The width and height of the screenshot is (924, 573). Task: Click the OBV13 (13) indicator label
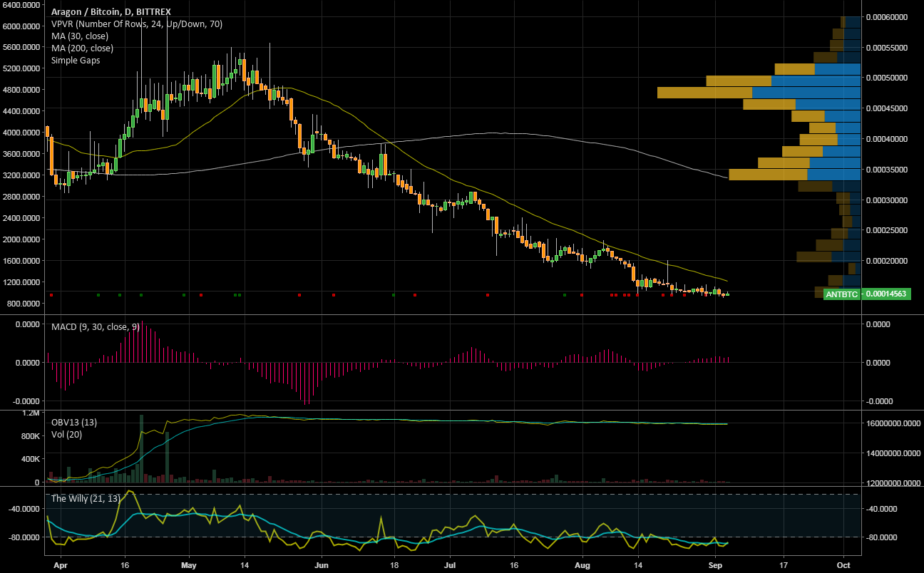(x=74, y=423)
